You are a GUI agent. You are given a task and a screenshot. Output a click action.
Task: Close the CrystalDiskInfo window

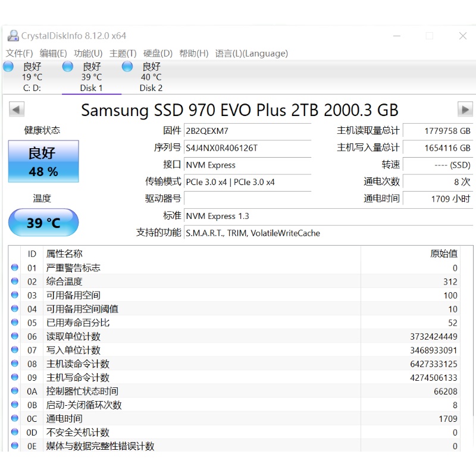(x=463, y=36)
